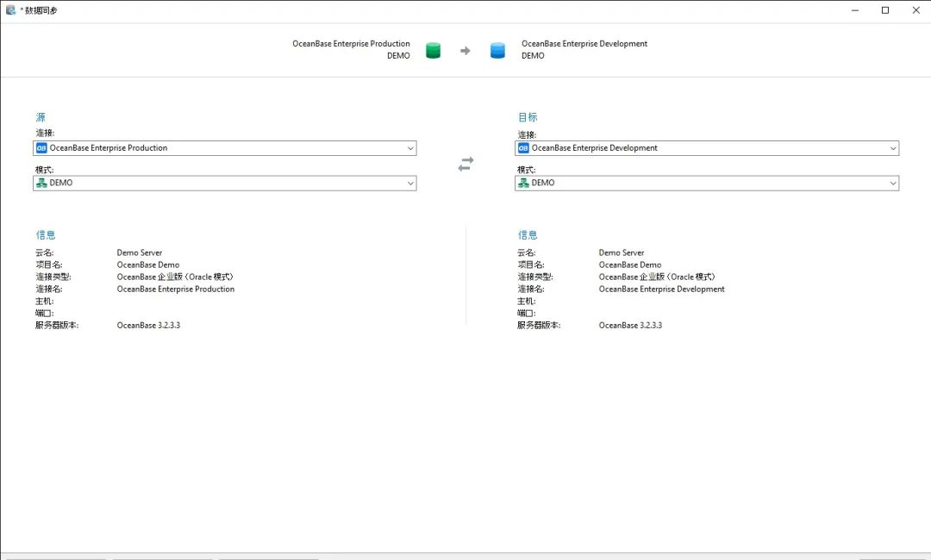Click the 源 section heading

(x=41, y=117)
